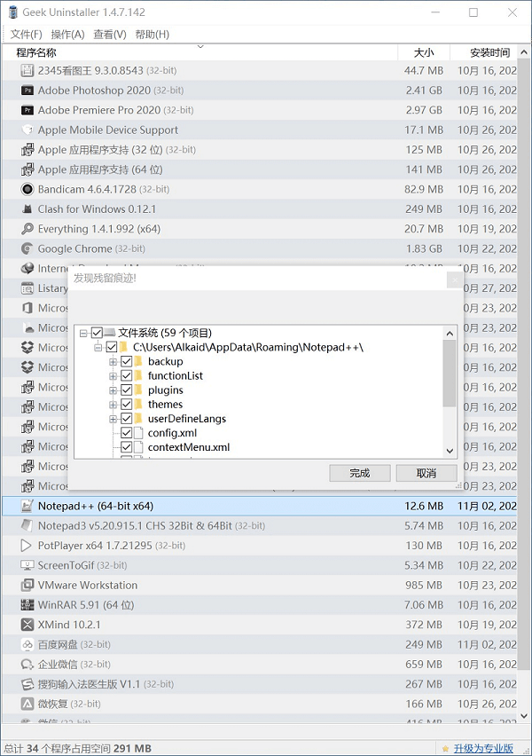Click the 完成 button
The width and height of the screenshot is (532, 756).
[359, 473]
